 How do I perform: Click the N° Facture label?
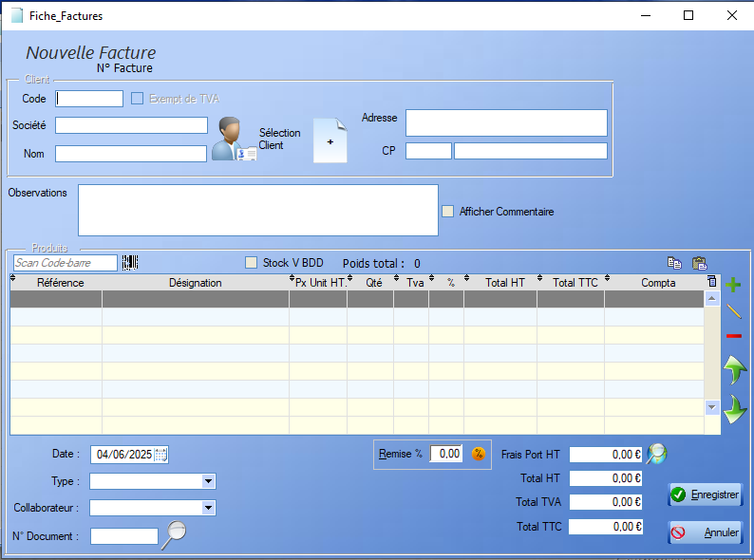point(124,68)
